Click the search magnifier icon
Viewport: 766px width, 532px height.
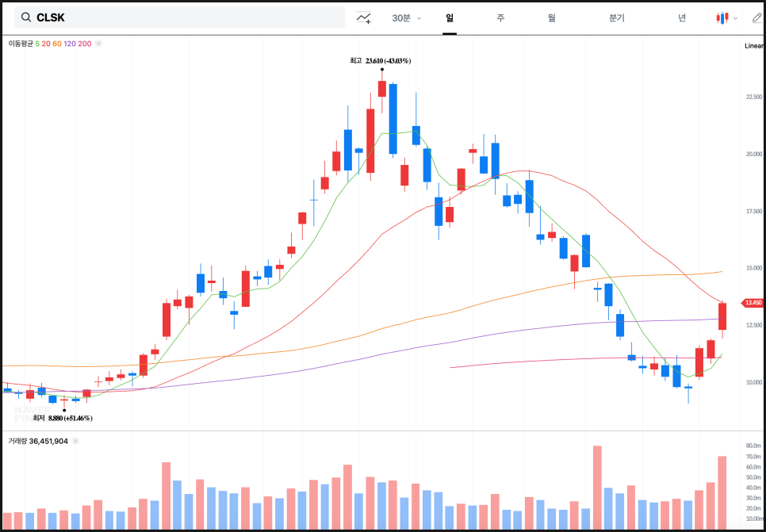pyautogui.click(x=26, y=17)
